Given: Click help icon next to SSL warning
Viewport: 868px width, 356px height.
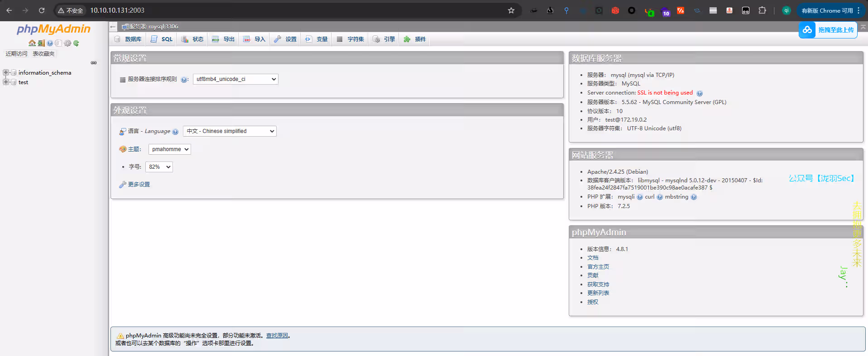Looking at the screenshot, I should [x=700, y=93].
